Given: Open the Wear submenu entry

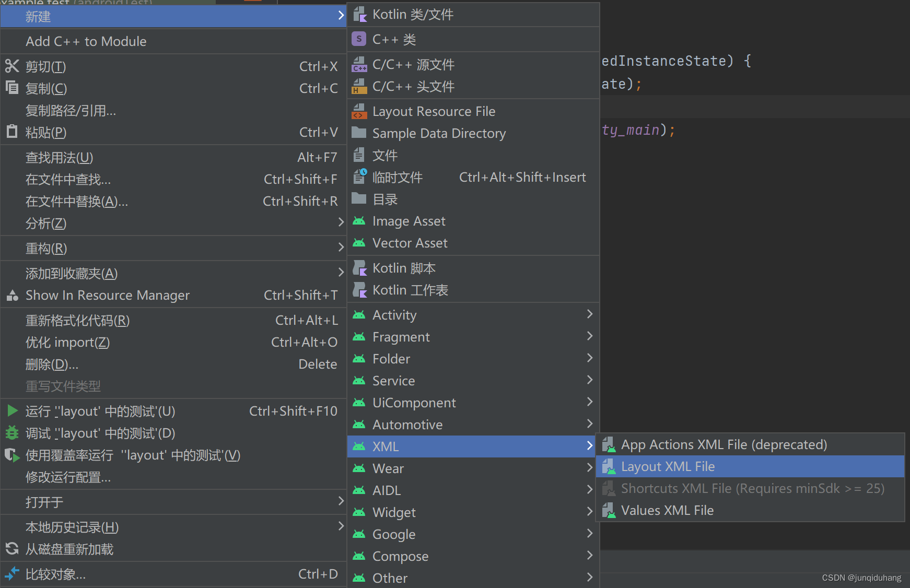Looking at the screenshot, I should click(473, 468).
